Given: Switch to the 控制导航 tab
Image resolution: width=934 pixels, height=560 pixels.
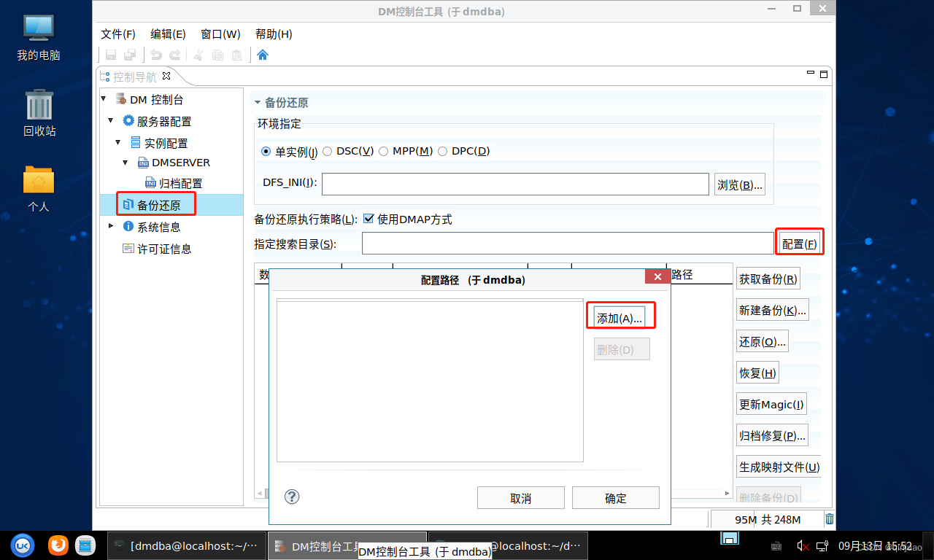Looking at the screenshot, I should (x=135, y=77).
